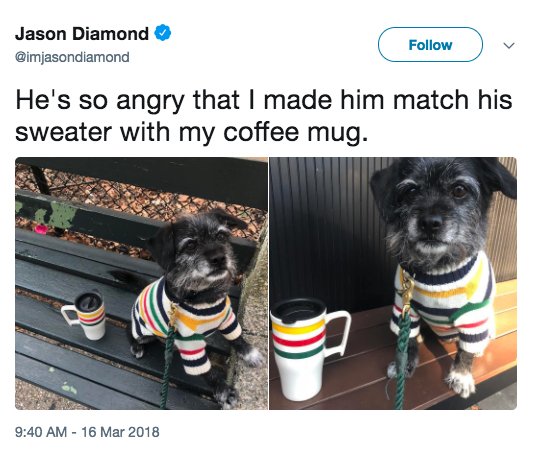Click the 16 Mar 2018 date
Viewport: 544px width, 451px height.
[x=120, y=432]
